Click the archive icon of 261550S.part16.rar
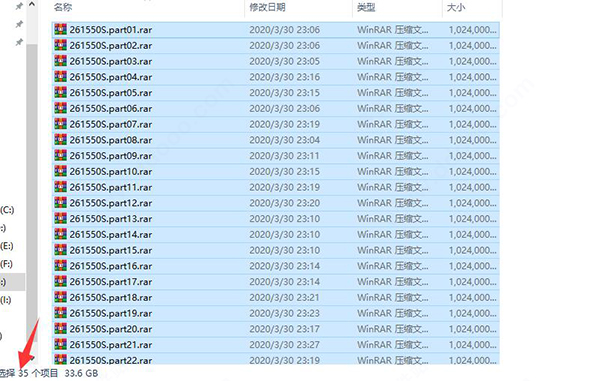This screenshot has width=600, height=381. click(x=60, y=266)
